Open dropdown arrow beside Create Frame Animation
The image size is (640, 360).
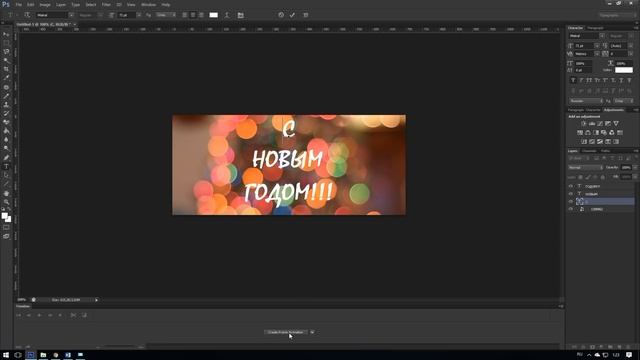point(312,332)
